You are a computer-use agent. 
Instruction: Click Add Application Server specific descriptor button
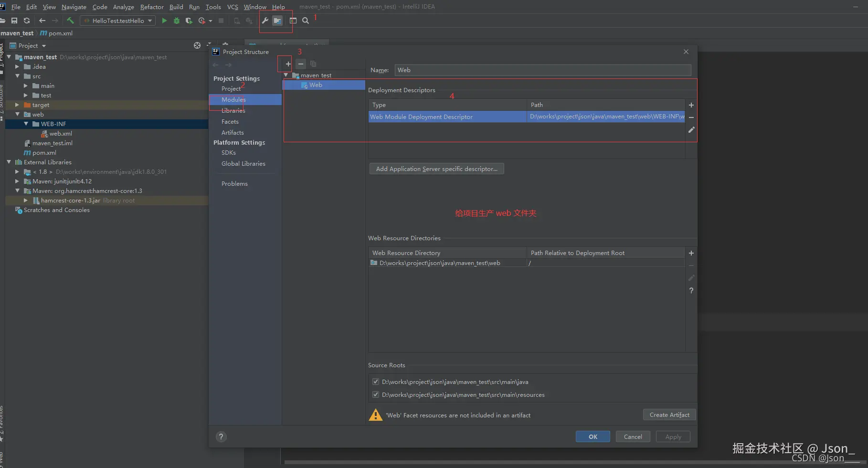tap(436, 169)
